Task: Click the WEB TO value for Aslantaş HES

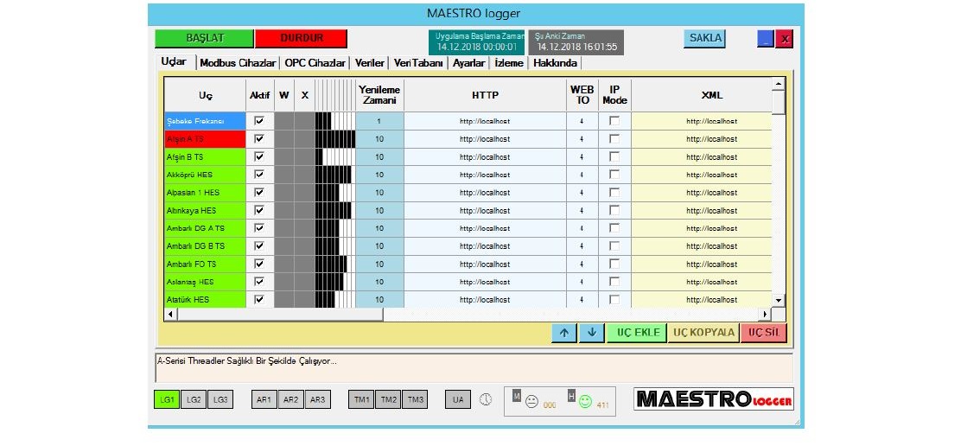Action: [x=582, y=282]
